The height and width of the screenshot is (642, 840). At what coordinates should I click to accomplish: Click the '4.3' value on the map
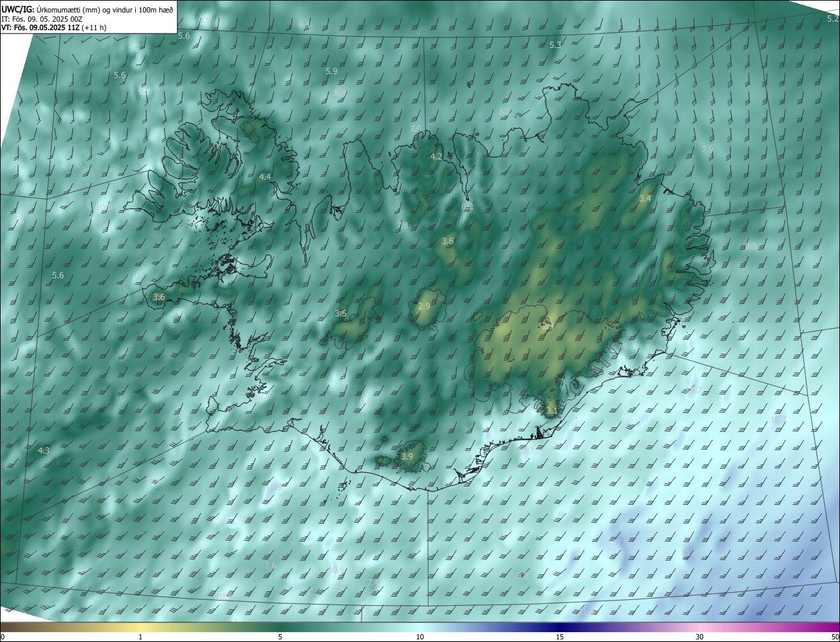[44, 451]
